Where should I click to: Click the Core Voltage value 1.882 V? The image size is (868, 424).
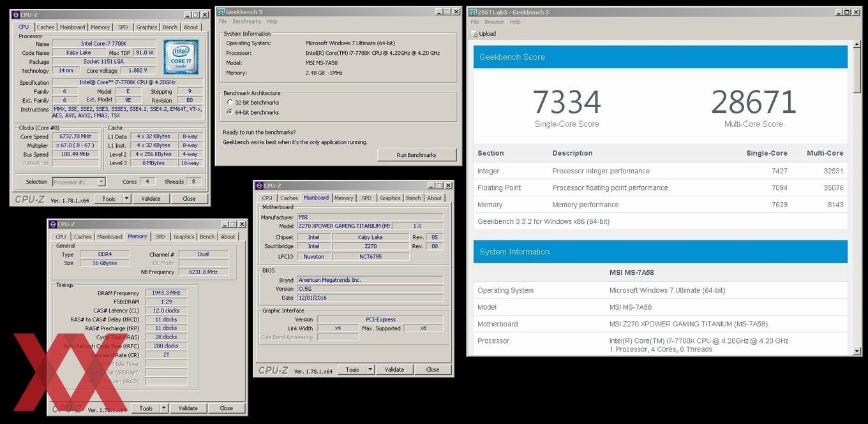click(x=138, y=70)
